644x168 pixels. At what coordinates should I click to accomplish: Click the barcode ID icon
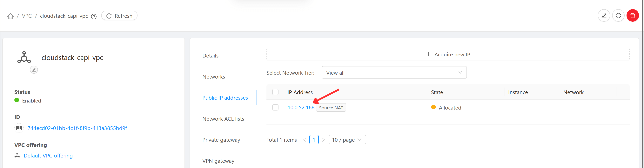point(19,128)
